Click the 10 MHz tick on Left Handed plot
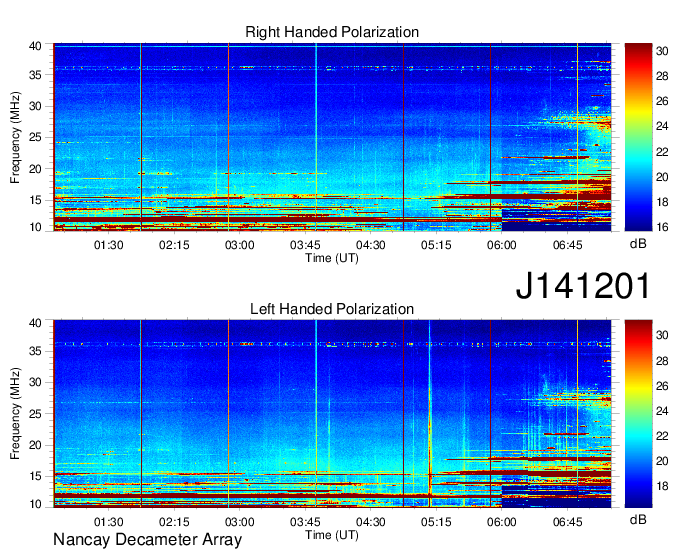Image resolution: width=680 pixels, height=552 pixels. click(x=35, y=504)
